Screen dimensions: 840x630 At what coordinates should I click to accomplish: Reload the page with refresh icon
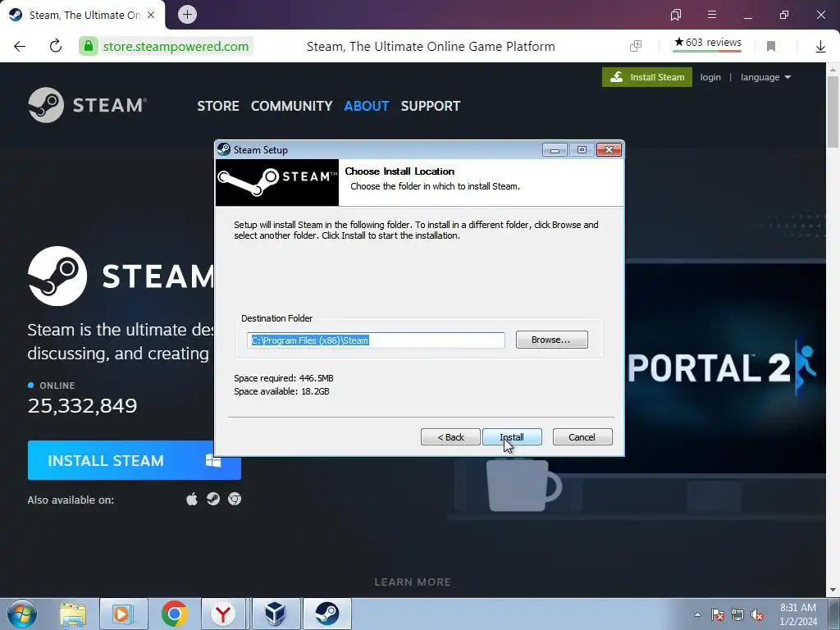coord(56,46)
